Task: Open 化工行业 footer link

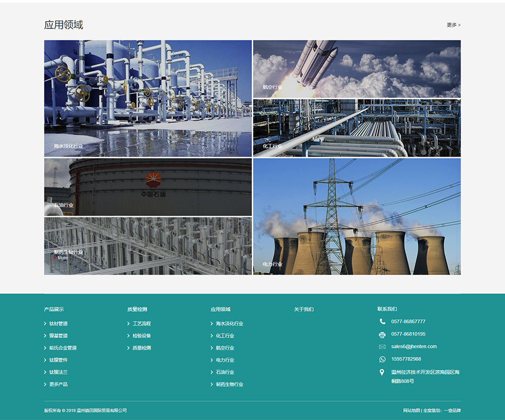Action: [x=225, y=336]
